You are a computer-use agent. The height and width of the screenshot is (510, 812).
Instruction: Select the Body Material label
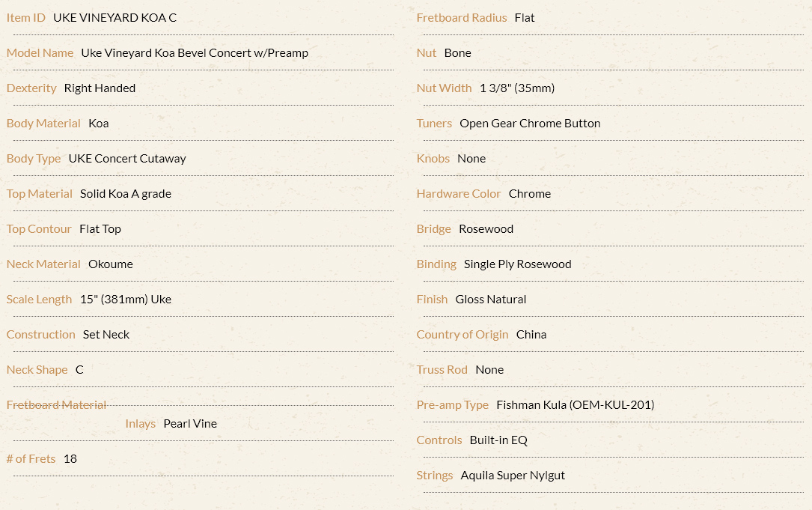pos(43,124)
